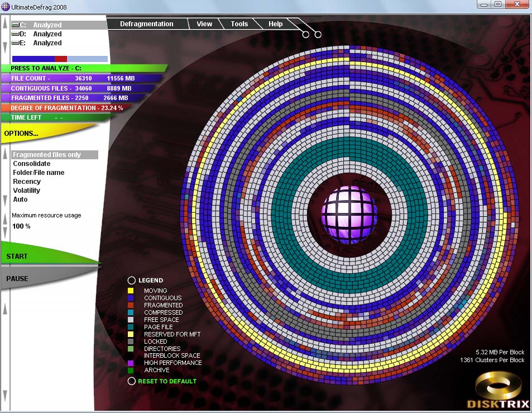
Task: Click the UltimateDefrag title bar app icon
Action: coord(6,7)
